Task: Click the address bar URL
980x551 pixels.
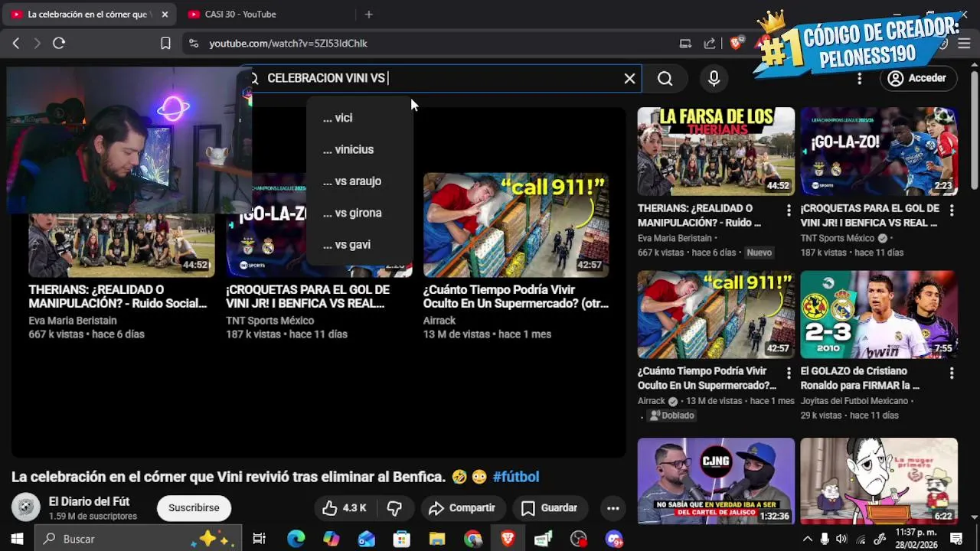Action: click(289, 44)
